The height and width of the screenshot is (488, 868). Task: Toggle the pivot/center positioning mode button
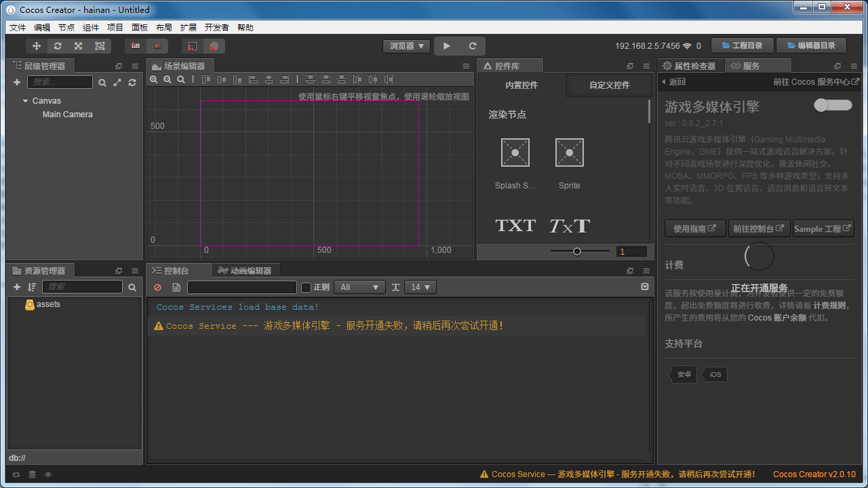[136, 46]
